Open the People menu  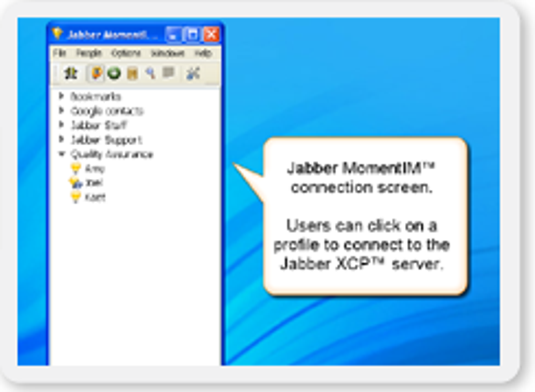tap(89, 53)
